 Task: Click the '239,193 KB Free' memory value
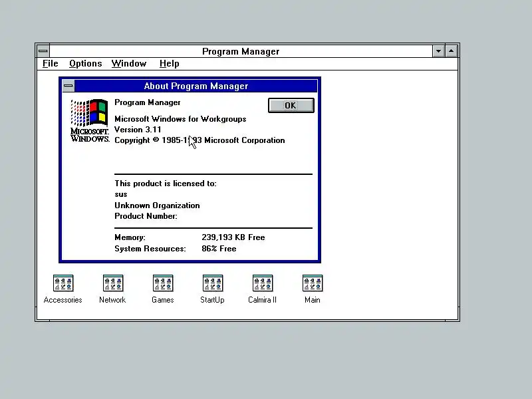click(x=233, y=237)
